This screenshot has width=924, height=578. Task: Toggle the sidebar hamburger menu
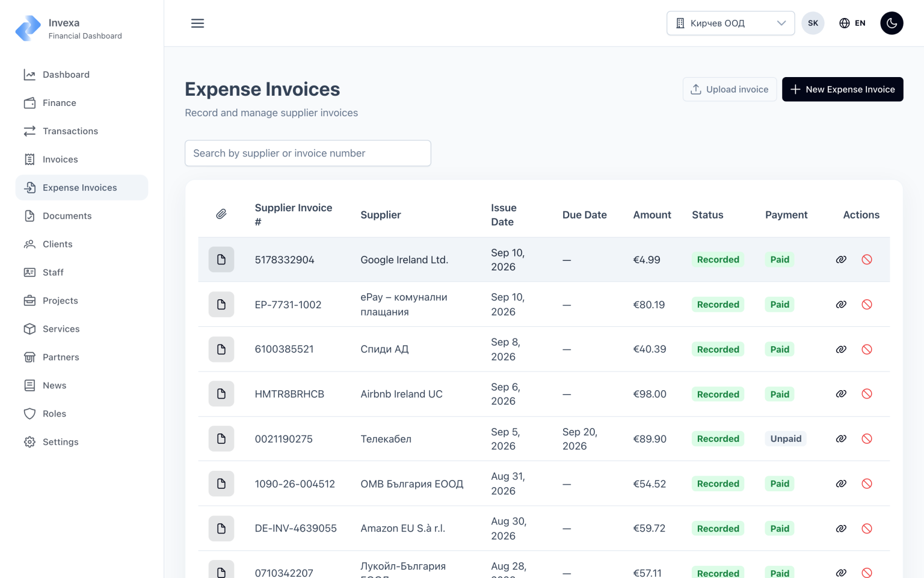pyautogui.click(x=197, y=23)
